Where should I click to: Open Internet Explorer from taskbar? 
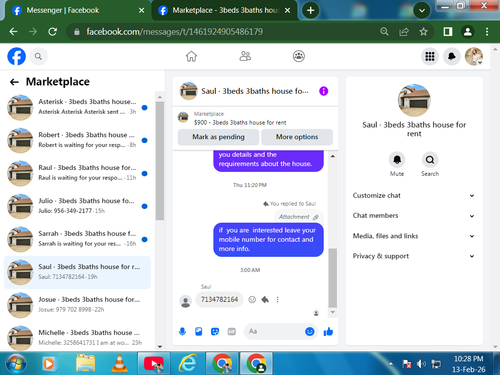click(188, 363)
